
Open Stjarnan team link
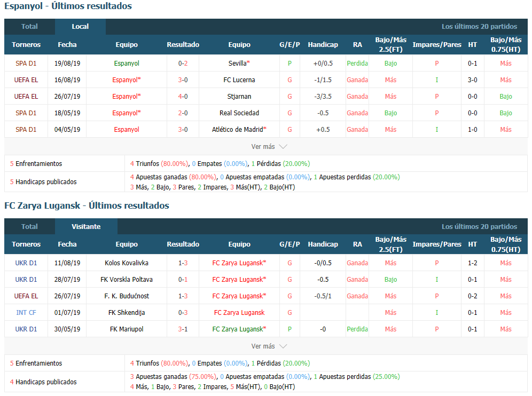(x=239, y=97)
